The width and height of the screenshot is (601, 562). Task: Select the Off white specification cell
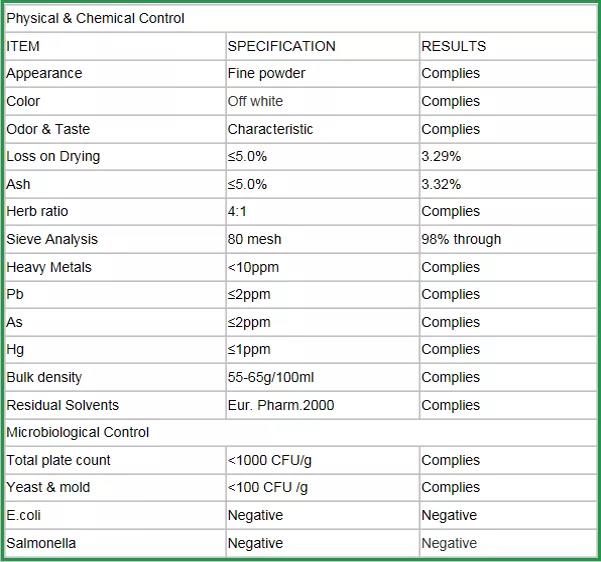(x=255, y=101)
